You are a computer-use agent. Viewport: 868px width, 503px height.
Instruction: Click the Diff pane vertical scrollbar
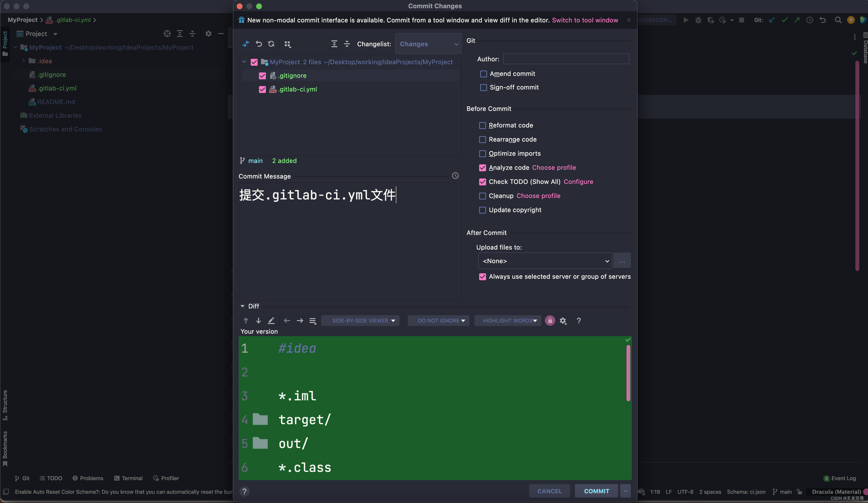628,373
